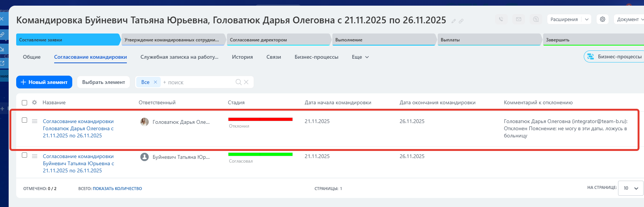This screenshot has width=644, height=207.
Task: Select the Согласование директором stage
Action: pos(279,40)
